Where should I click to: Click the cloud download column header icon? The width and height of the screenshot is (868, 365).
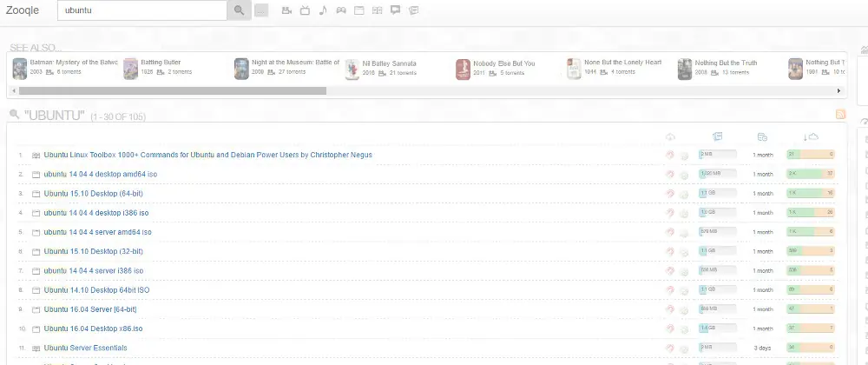point(670,136)
